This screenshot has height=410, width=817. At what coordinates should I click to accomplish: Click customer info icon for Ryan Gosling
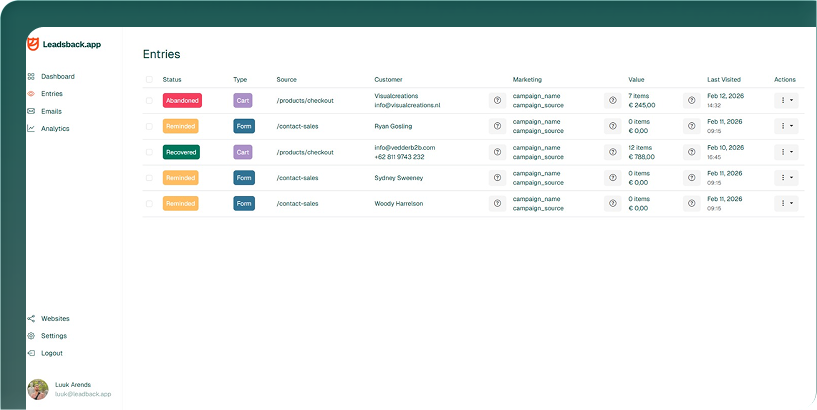point(497,127)
